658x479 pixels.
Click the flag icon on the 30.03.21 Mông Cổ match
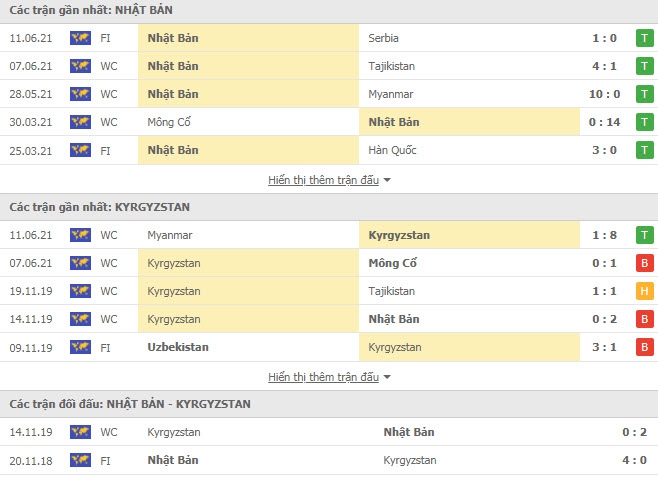tap(80, 122)
